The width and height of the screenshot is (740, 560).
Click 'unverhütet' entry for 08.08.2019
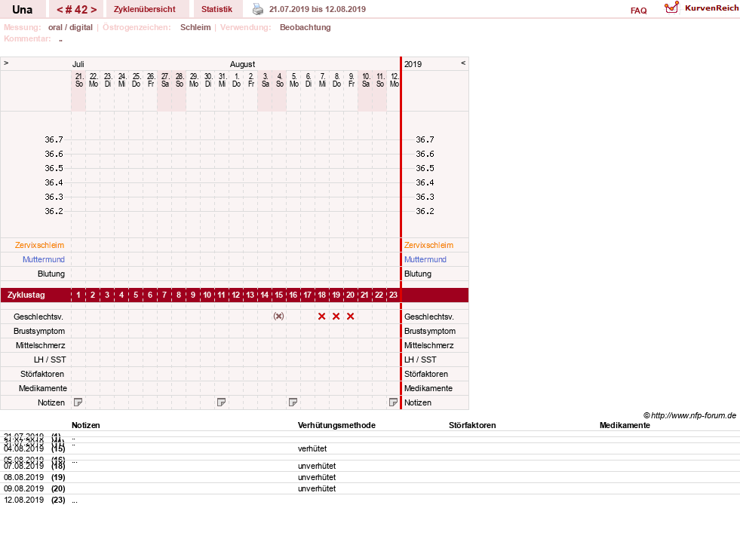[317, 477]
